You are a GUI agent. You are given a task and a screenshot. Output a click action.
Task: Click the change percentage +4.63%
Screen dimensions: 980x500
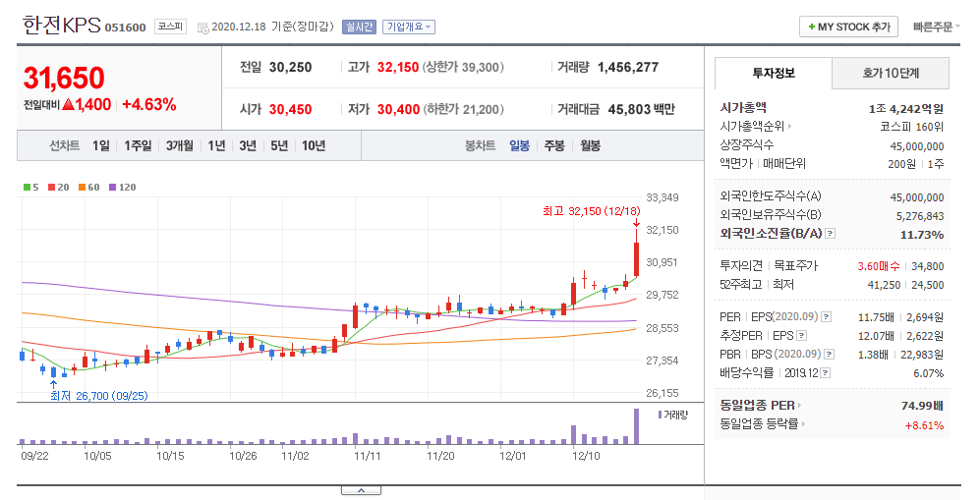pyautogui.click(x=148, y=105)
